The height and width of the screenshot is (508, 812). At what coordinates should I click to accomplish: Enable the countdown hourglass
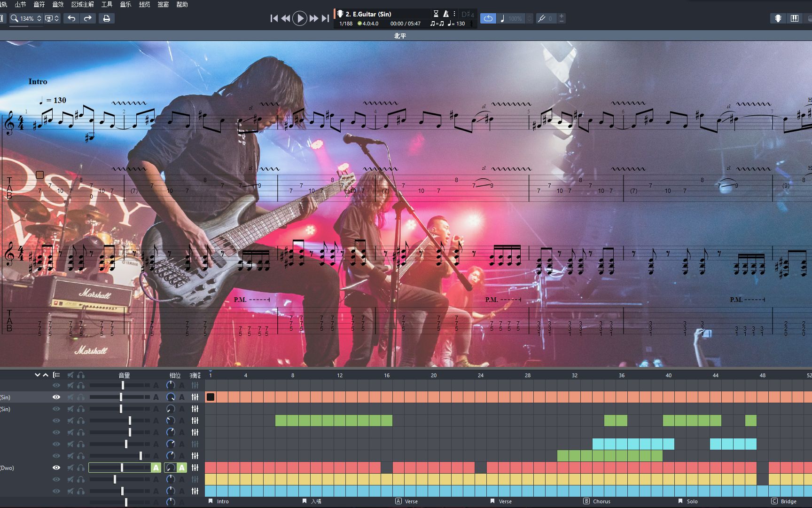tap(436, 14)
